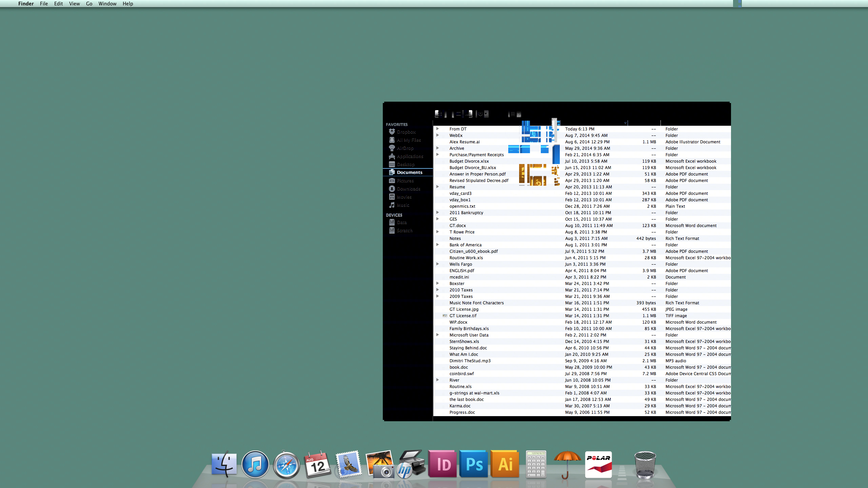Expand the River folder
Viewport: 868px width, 488px height.
pyautogui.click(x=437, y=380)
